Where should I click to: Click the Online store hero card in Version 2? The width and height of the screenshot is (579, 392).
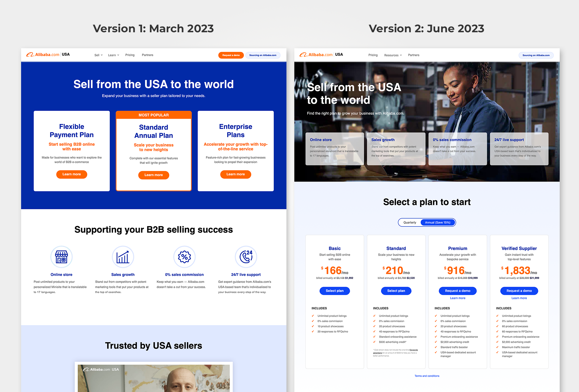coord(335,149)
